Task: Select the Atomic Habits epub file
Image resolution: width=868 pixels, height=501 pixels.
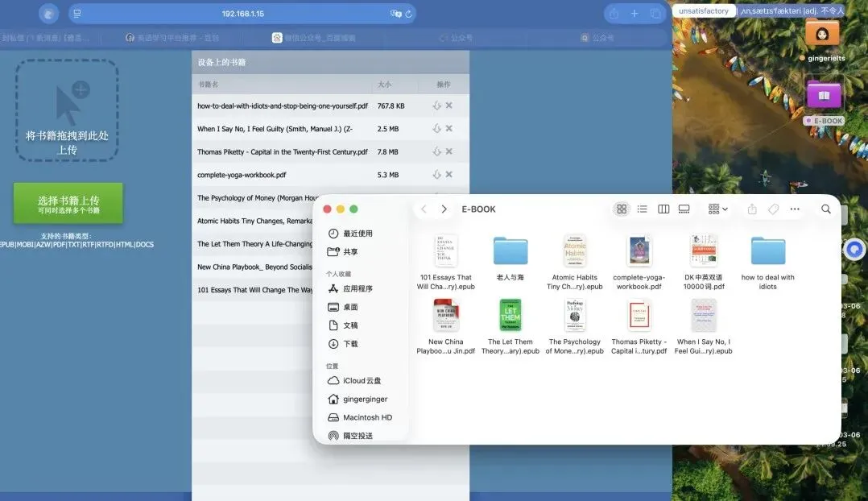Action: pos(575,262)
